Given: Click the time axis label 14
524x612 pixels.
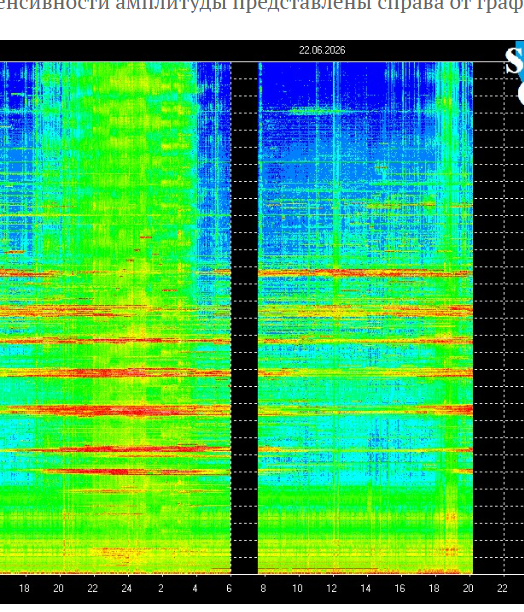Looking at the screenshot, I should (x=366, y=588).
